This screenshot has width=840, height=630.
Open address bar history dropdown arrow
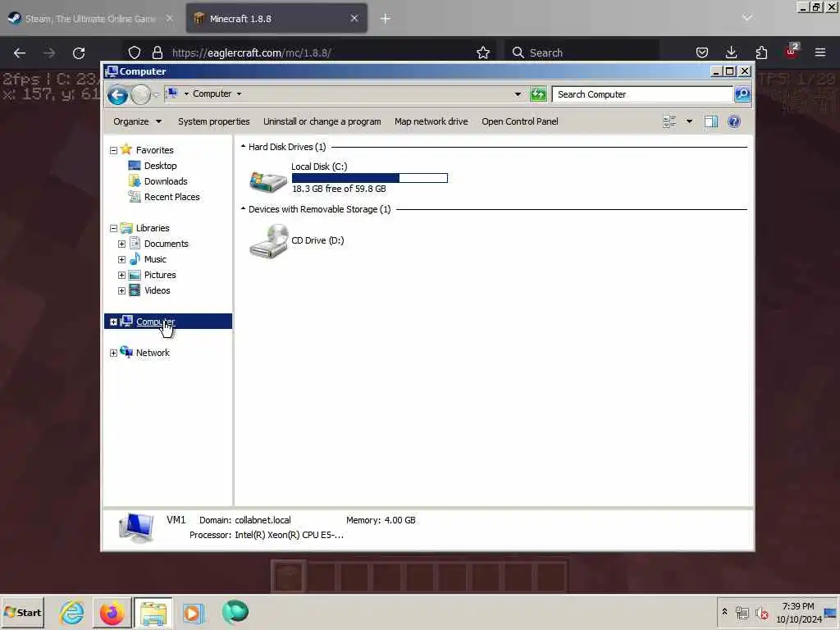click(518, 94)
